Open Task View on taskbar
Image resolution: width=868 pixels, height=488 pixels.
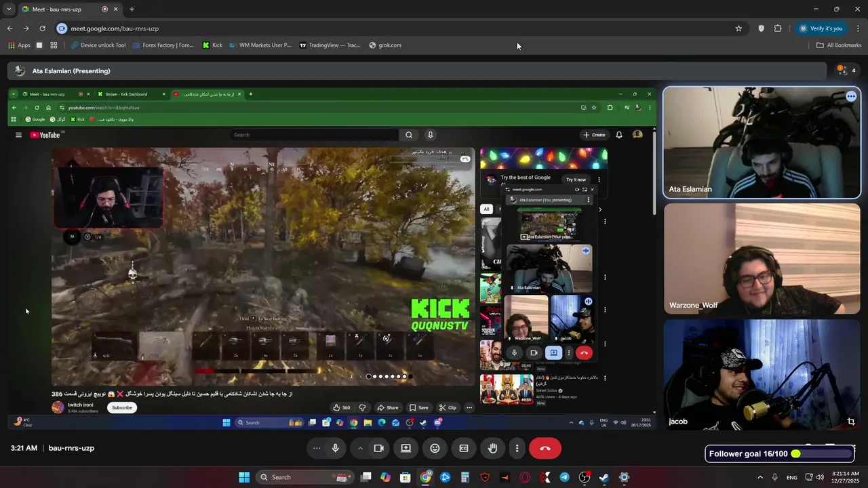pos(366,477)
